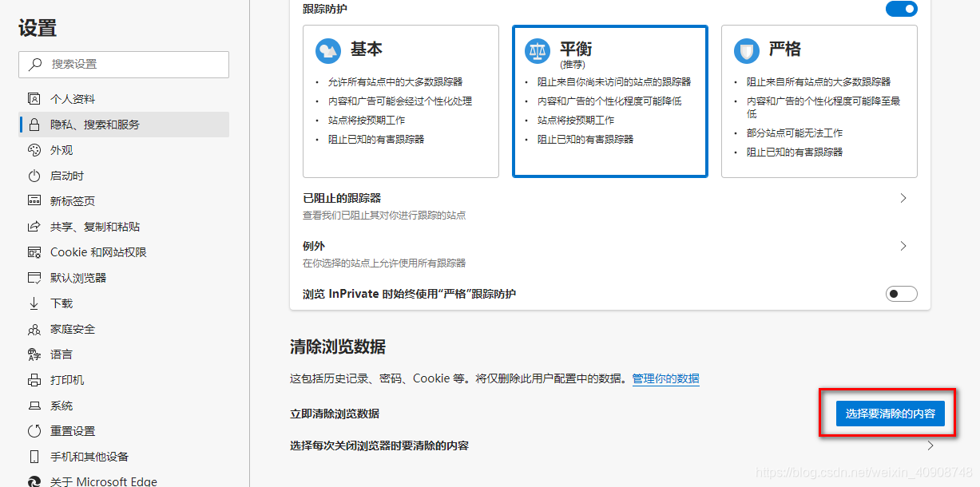
Task: Click the Basic (基本) card icon
Action: click(328, 51)
